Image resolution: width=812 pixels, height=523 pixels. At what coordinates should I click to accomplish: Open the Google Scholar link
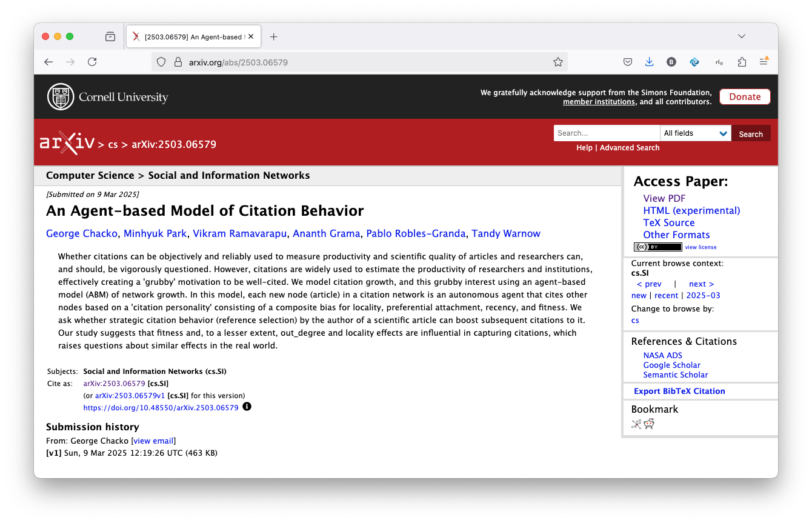(671, 365)
